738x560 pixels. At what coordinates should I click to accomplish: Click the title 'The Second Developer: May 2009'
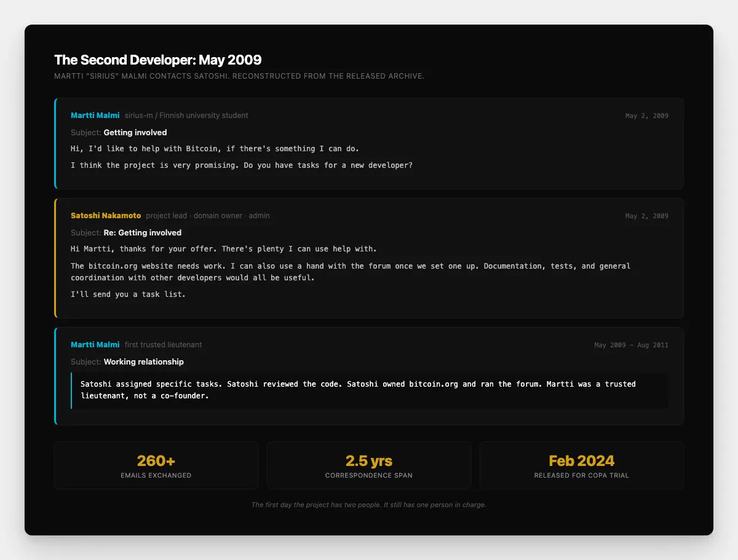[x=158, y=60]
